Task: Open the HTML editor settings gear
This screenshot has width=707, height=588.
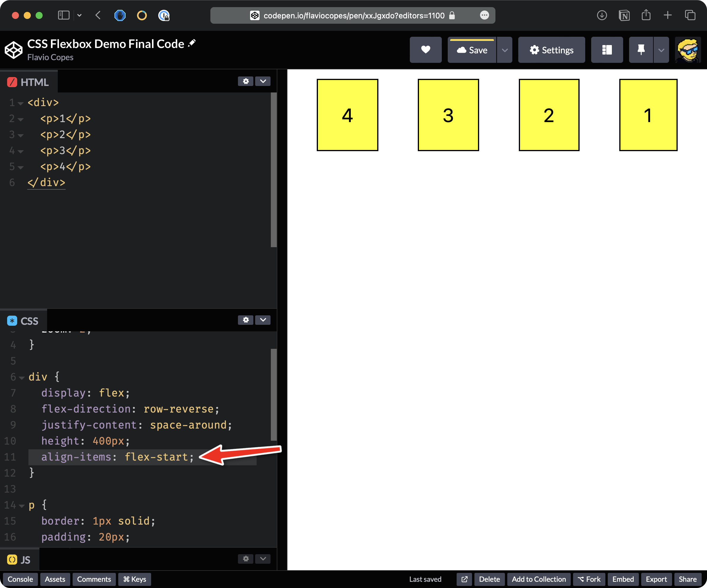Action: point(246,81)
